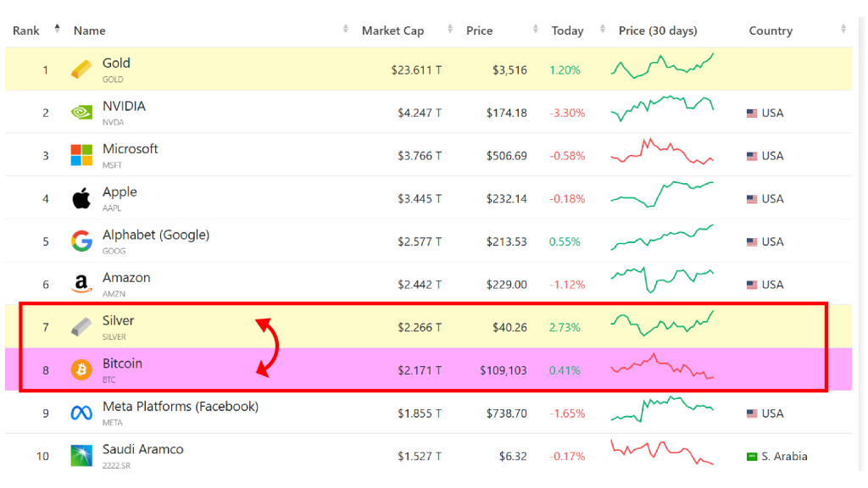
Task: Click the USA flag in Microsoft row
Action: pyautogui.click(x=752, y=156)
